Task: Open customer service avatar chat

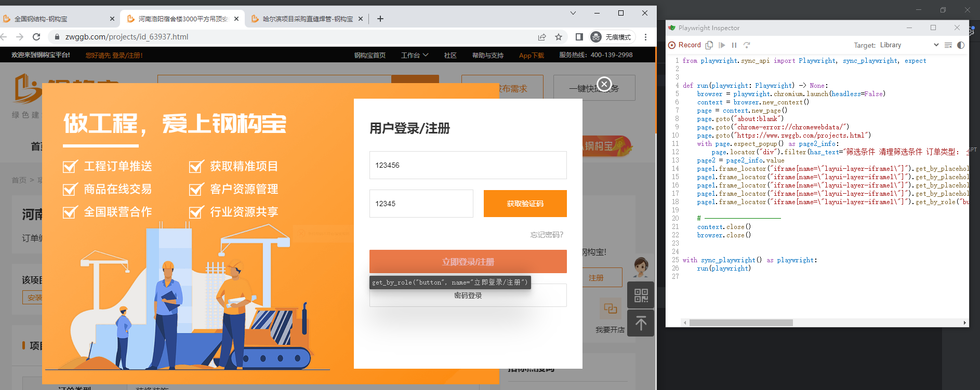Action: coord(641,267)
